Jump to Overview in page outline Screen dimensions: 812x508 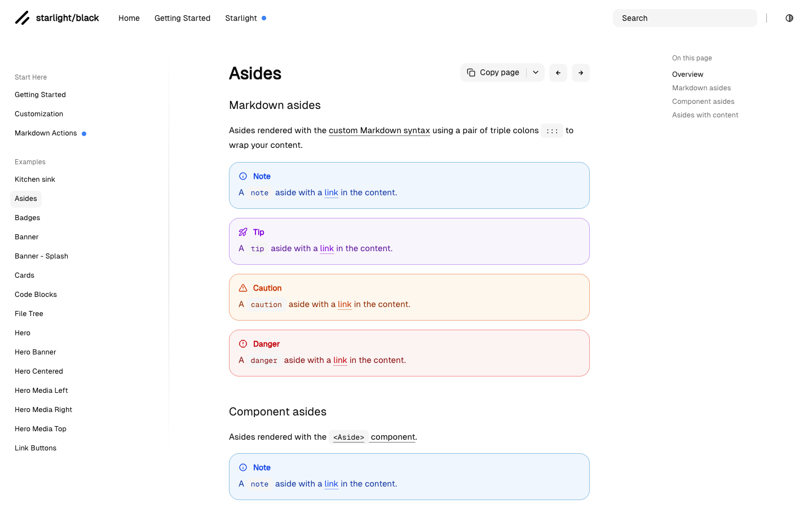click(x=687, y=75)
